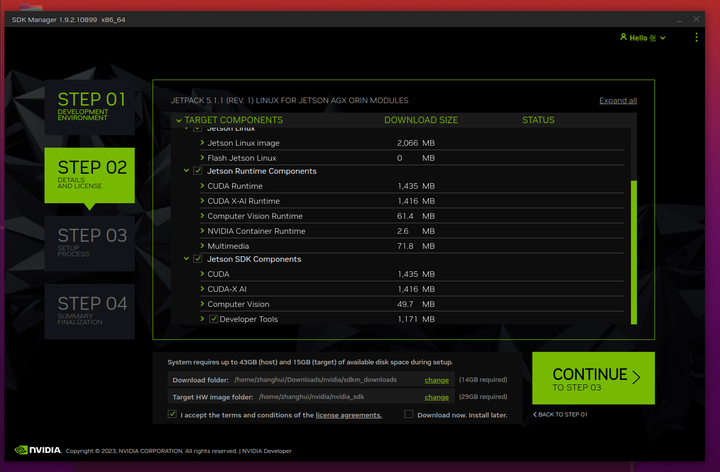Viewport: 720px width, 472px height.
Task: Change the Target HW image folder
Action: point(437,397)
